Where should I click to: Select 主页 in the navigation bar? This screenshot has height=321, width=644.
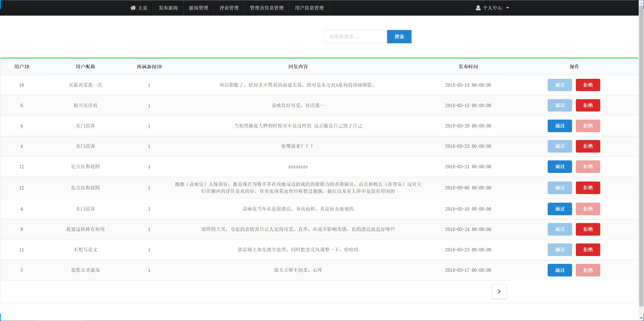point(139,8)
